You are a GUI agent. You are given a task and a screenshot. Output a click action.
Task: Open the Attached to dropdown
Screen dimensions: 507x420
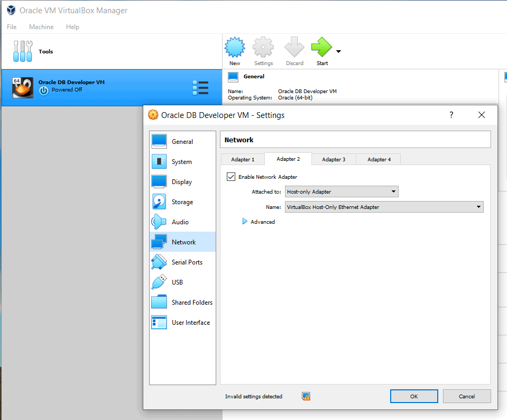tap(342, 191)
